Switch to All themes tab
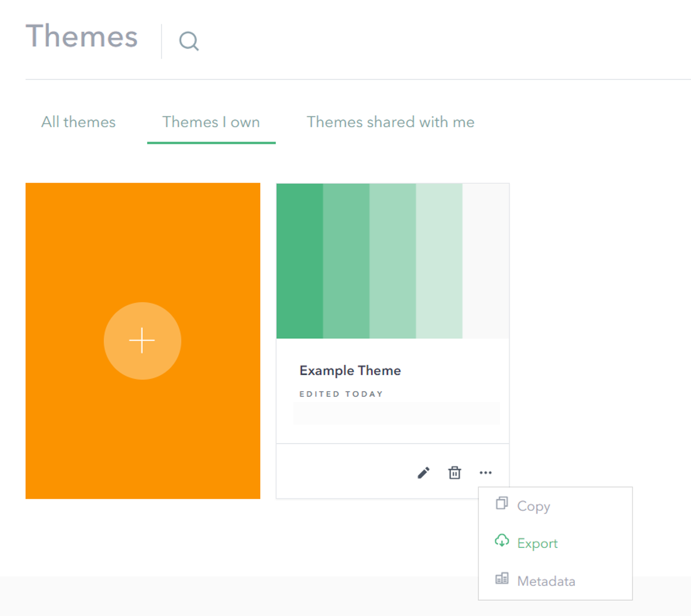 click(x=78, y=122)
